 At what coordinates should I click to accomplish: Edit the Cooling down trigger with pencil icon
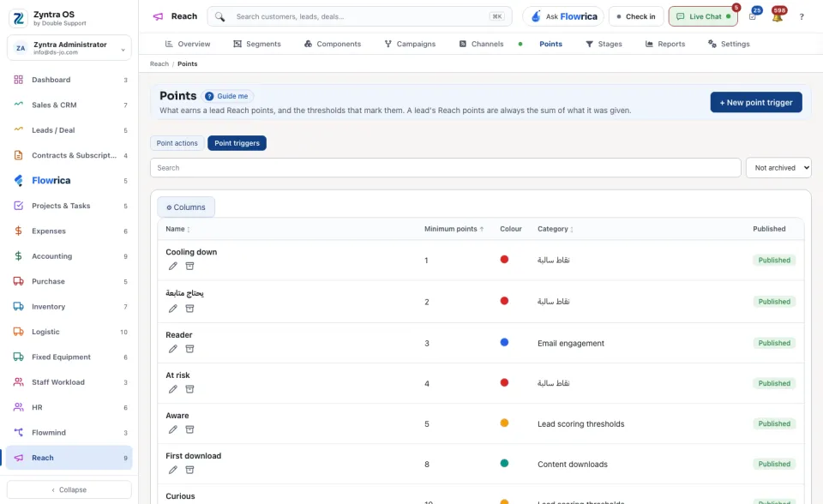pos(172,267)
